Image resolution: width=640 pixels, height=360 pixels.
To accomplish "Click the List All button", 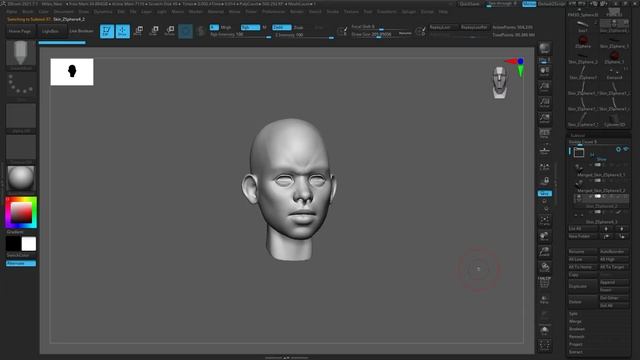I will (x=582, y=229).
